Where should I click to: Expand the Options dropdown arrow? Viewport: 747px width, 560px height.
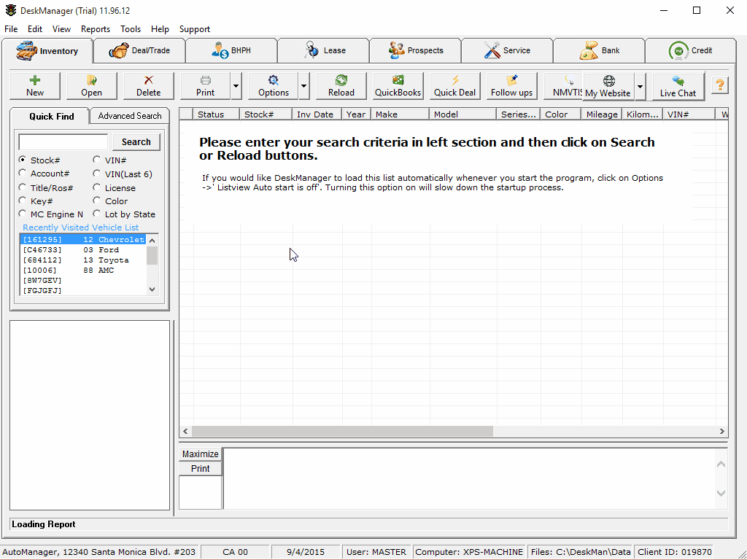pyautogui.click(x=304, y=86)
